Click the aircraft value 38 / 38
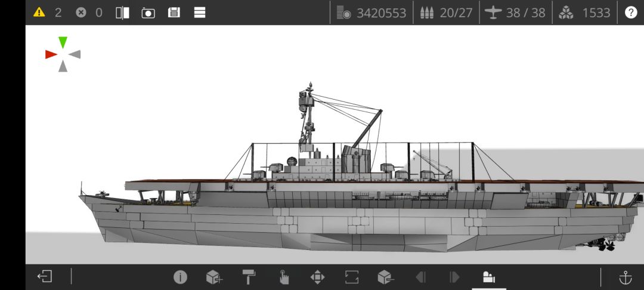 525,13
